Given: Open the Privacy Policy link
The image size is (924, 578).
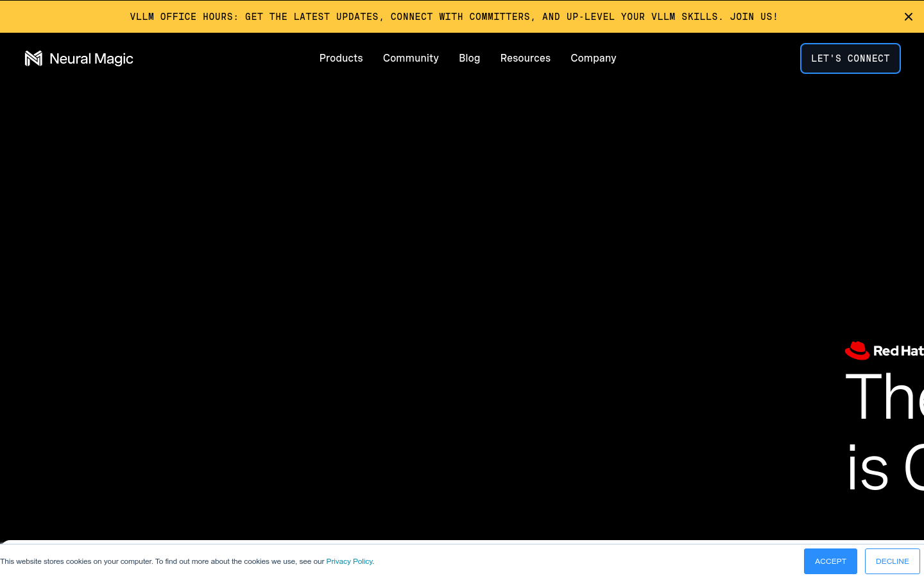Looking at the screenshot, I should coord(349,561).
